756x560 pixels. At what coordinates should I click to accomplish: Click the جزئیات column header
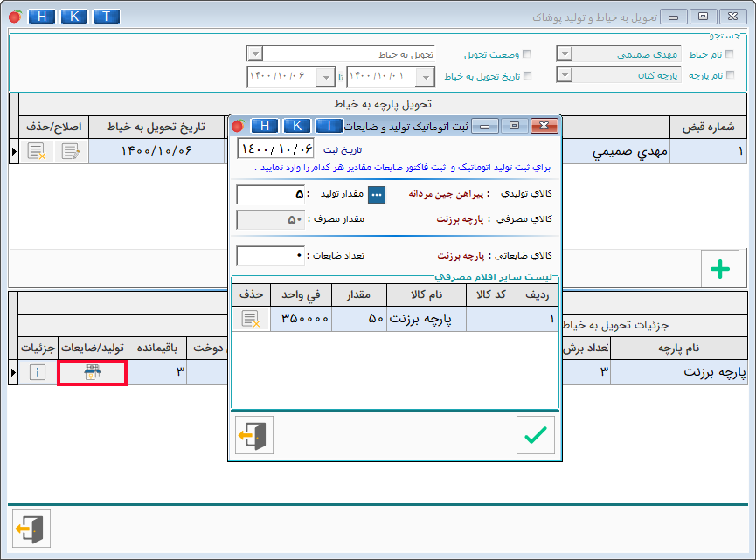click(x=38, y=349)
